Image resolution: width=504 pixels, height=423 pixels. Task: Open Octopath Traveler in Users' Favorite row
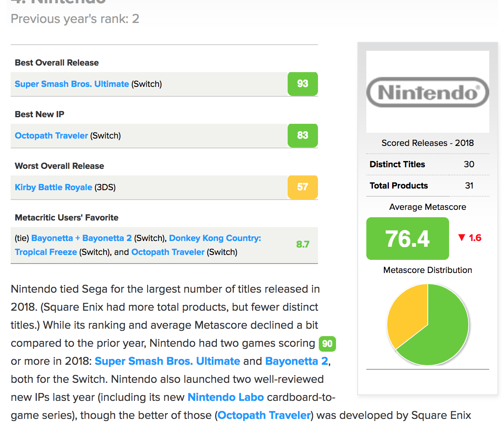coord(168,252)
